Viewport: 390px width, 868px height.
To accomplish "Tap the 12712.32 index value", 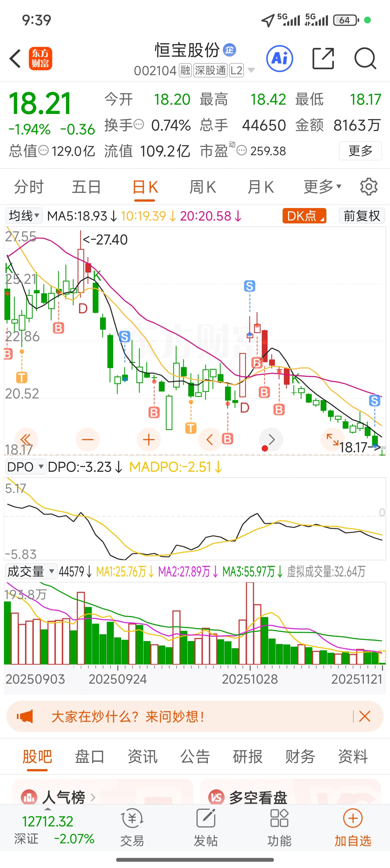I will (48, 822).
